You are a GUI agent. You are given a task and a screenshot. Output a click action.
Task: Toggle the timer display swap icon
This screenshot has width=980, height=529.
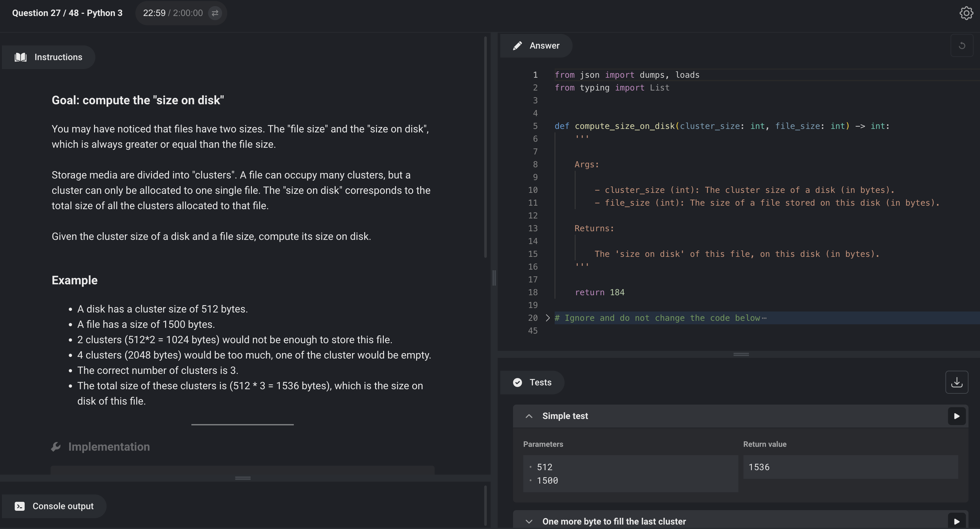click(x=215, y=13)
